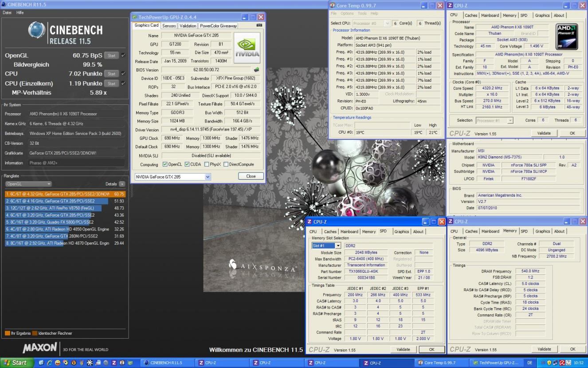The height and width of the screenshot is (368, 588).
Task: Click the BIOS save chip icon in GPU-Z
Action: pyautogui.click(x=256, y=70)
